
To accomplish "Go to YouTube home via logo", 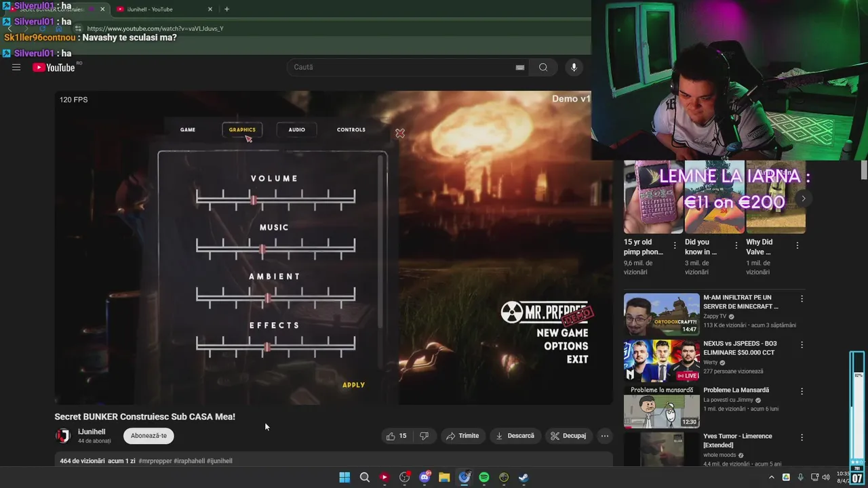I will (54, 67).
